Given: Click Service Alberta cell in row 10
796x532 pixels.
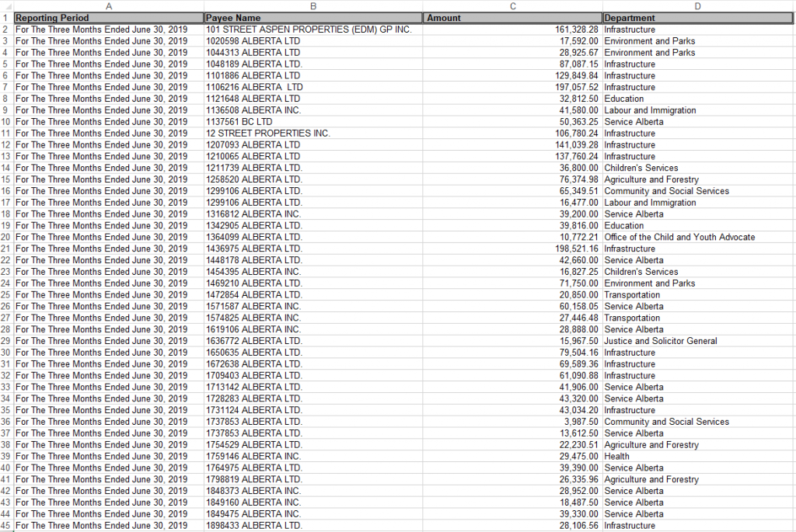Looking at the screenshot, I should point(697,122).
